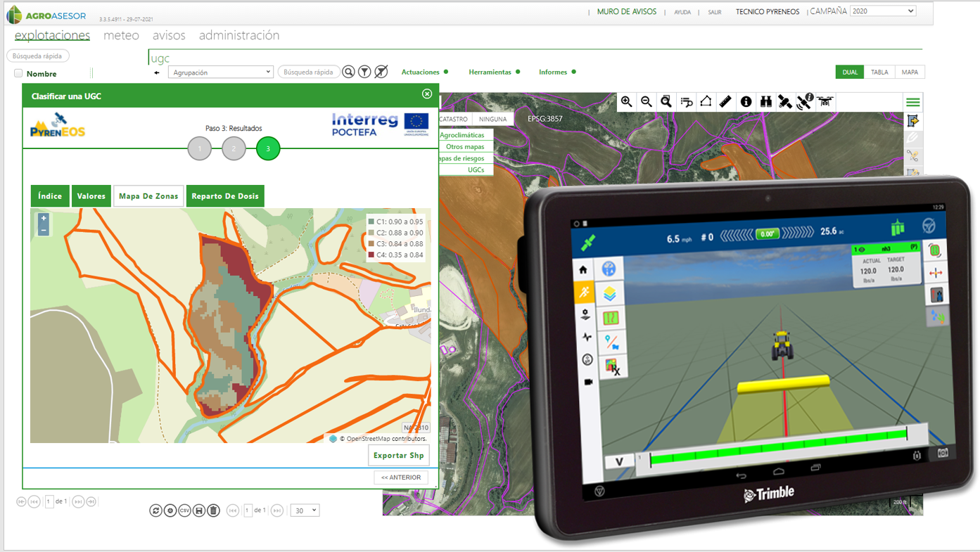
Task: Open the green hamburger layers menu
Action: pyautogui.click(x=912, y=103)
